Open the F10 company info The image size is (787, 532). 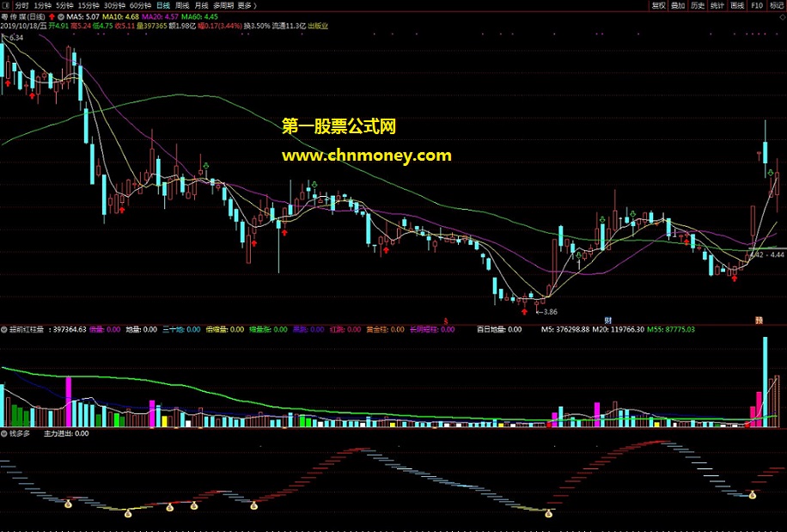tap(757, 5)
